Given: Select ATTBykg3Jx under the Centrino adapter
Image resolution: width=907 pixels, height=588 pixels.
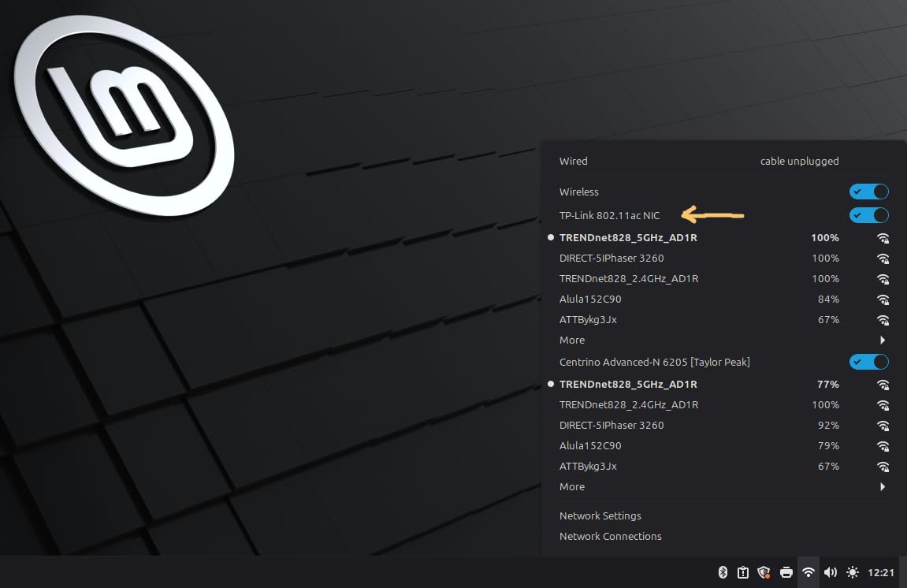Looking at the screenshot, I should [588, 467].
